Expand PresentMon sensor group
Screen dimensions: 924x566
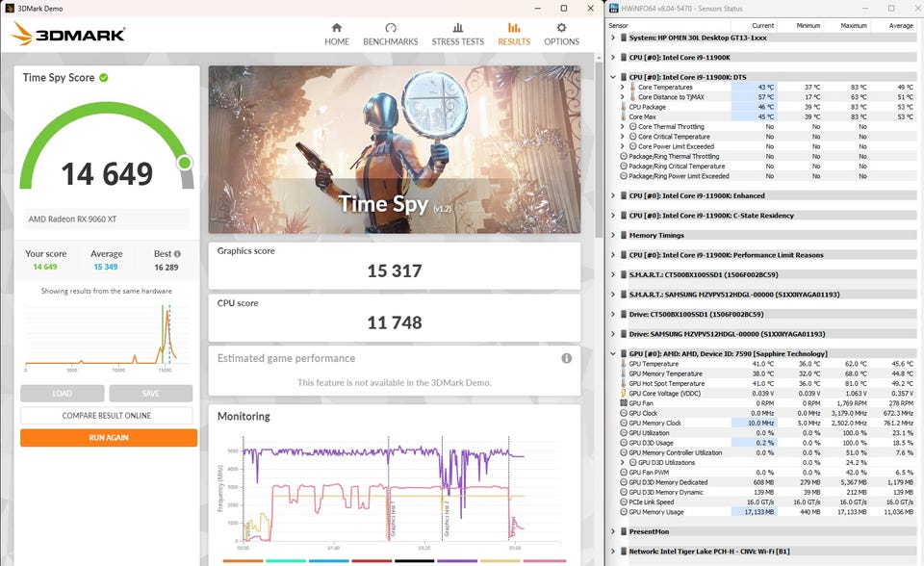tap(613, 531)
